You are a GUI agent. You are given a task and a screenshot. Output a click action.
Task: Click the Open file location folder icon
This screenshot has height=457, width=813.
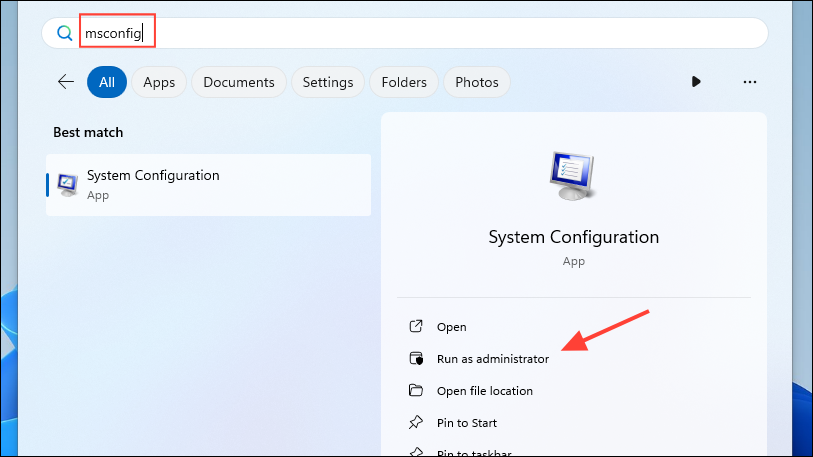click(416, 390)
